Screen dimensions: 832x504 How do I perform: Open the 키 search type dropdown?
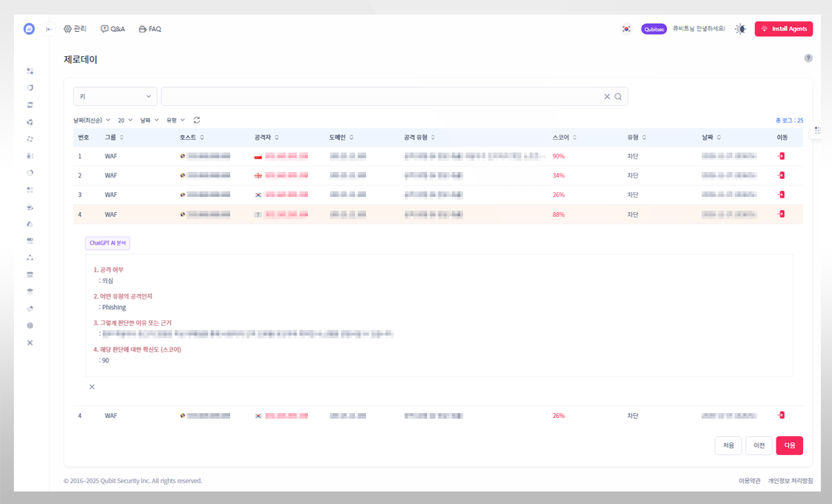point(115,96)
